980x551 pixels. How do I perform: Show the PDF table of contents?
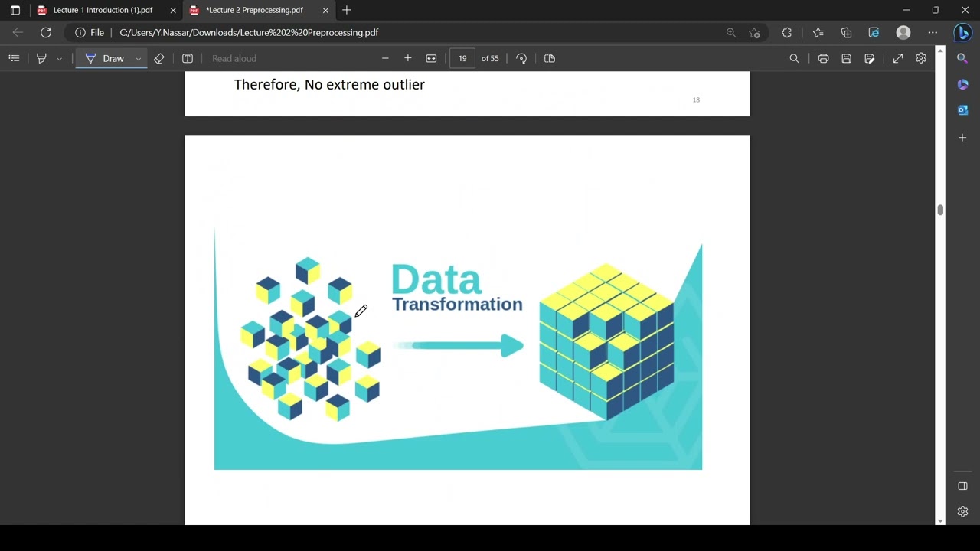click(14, 58)
